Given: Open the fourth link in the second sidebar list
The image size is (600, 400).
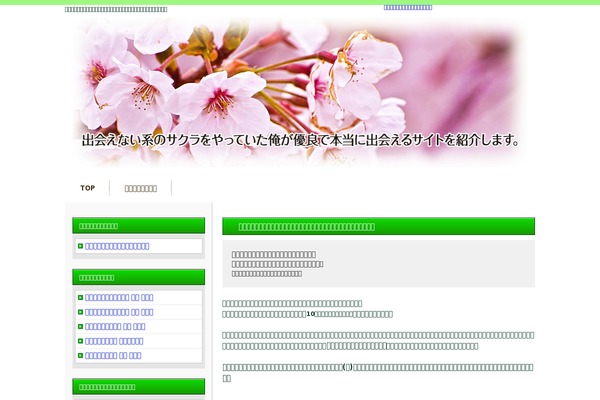Looking at the screenshot, I should pyautogui.click(x=115, y=341).
